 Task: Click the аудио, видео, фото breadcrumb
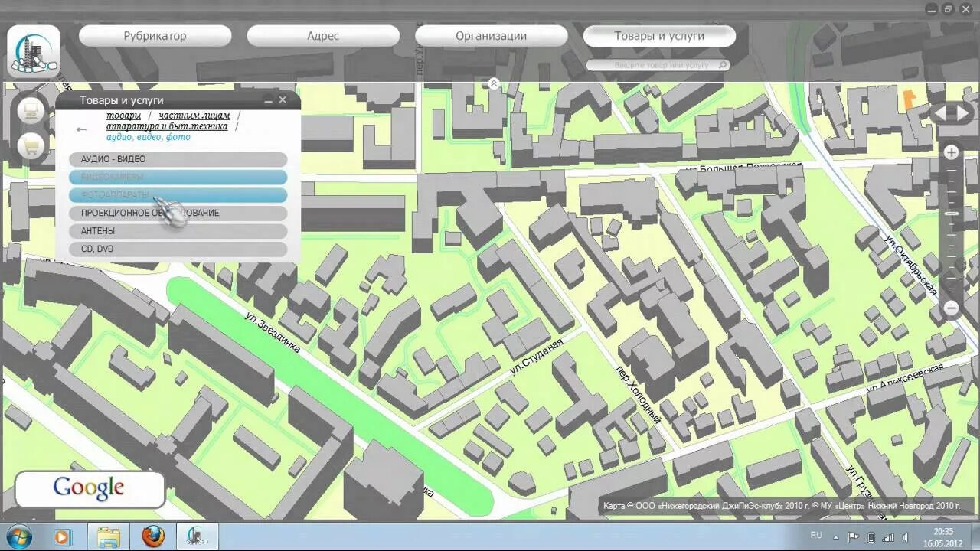point(149,137)
